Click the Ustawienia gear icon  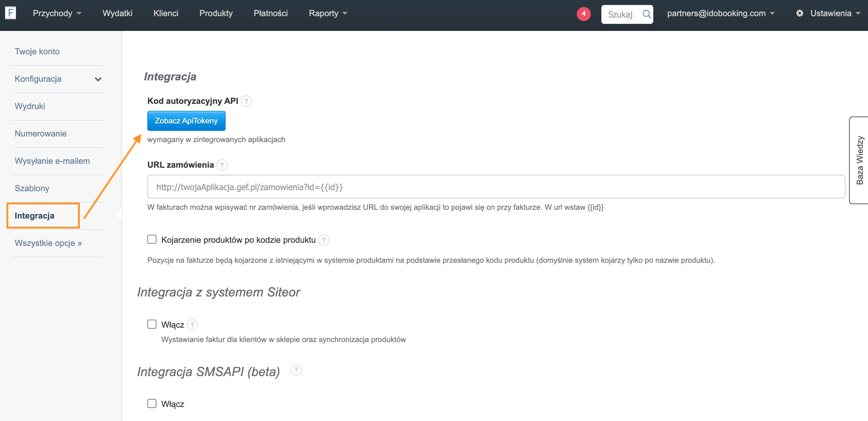pos(800,13)
